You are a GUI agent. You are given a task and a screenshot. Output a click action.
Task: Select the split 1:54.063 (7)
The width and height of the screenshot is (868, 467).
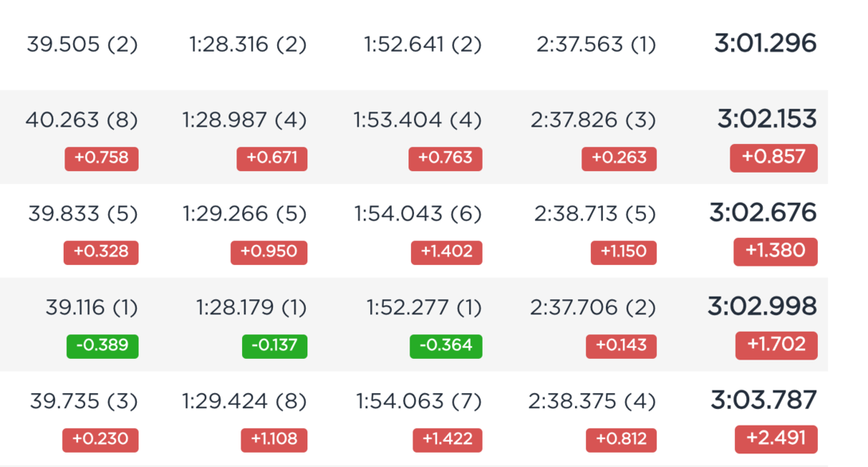tap(419, 401)
